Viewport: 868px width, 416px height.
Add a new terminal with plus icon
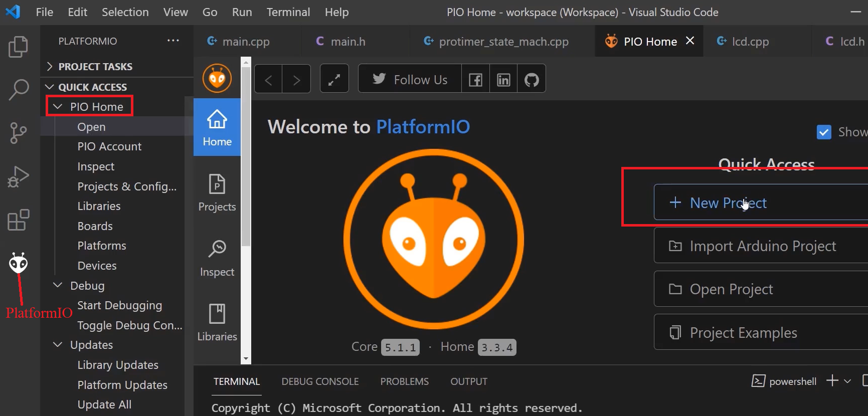[x=832, y=381]
